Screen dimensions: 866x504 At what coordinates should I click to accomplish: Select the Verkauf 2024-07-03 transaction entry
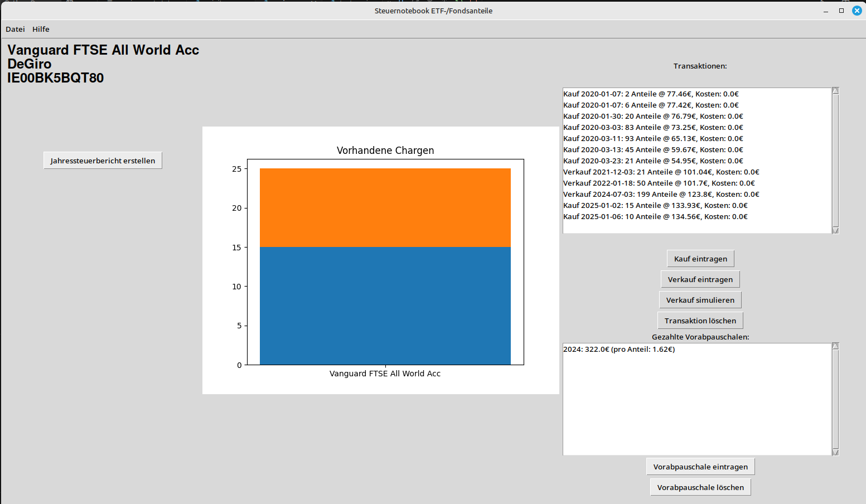661,194
